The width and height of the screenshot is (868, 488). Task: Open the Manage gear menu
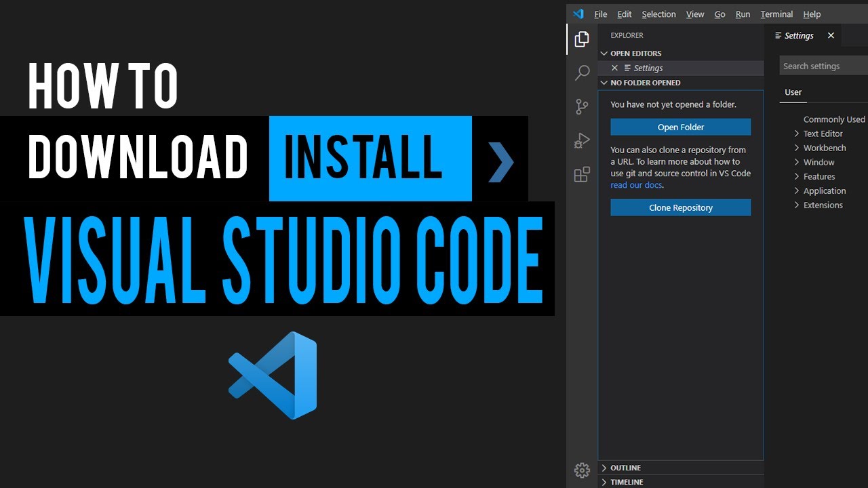coord(582,470)
